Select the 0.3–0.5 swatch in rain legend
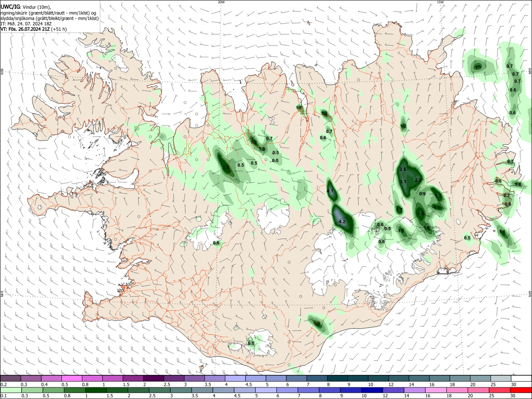Viewport: 532px width, 399px height. coord(32,390)
